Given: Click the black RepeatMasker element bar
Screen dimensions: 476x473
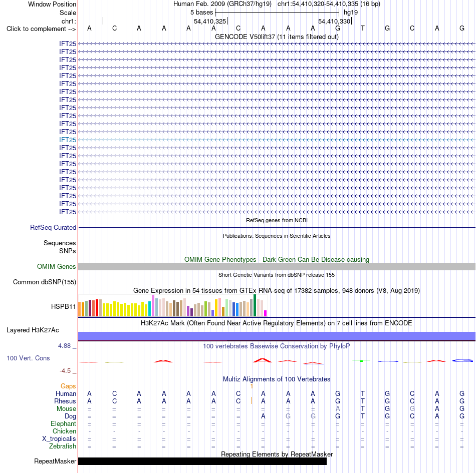Looking at the screenshot, I should tap(202, 461).
